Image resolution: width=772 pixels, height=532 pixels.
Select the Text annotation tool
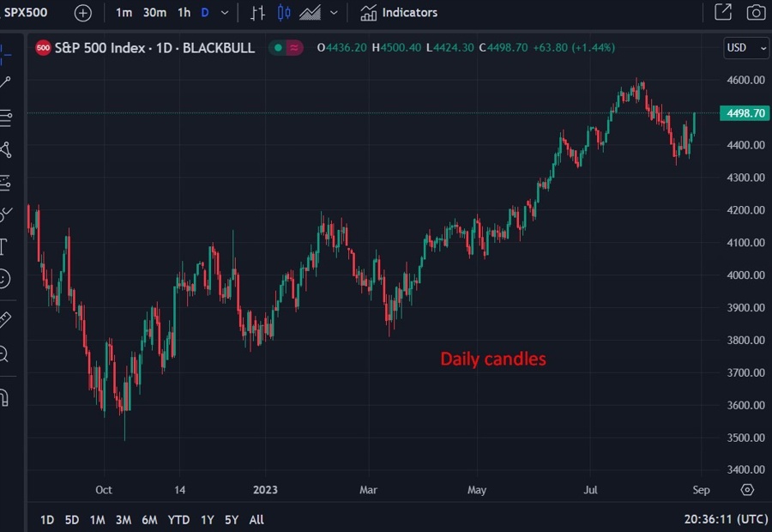4,246
